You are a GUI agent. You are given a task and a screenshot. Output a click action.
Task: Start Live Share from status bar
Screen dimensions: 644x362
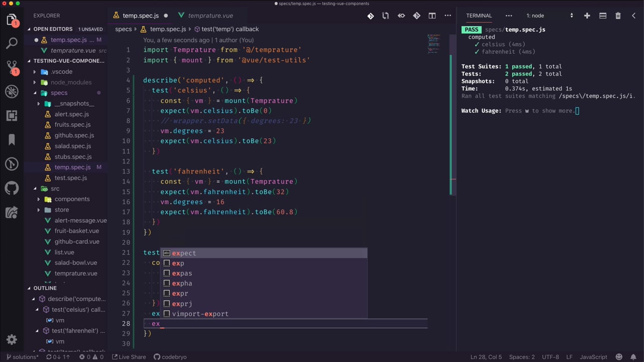point(129,357)
